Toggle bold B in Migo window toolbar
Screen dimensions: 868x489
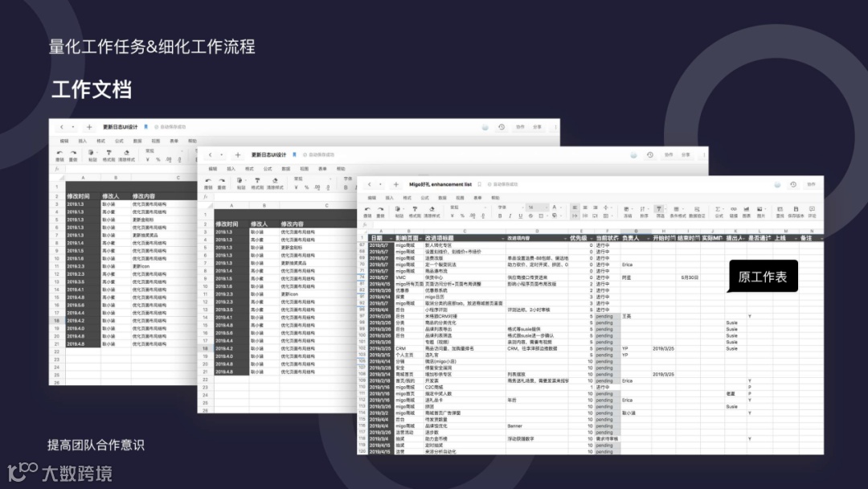coord(500,216)
